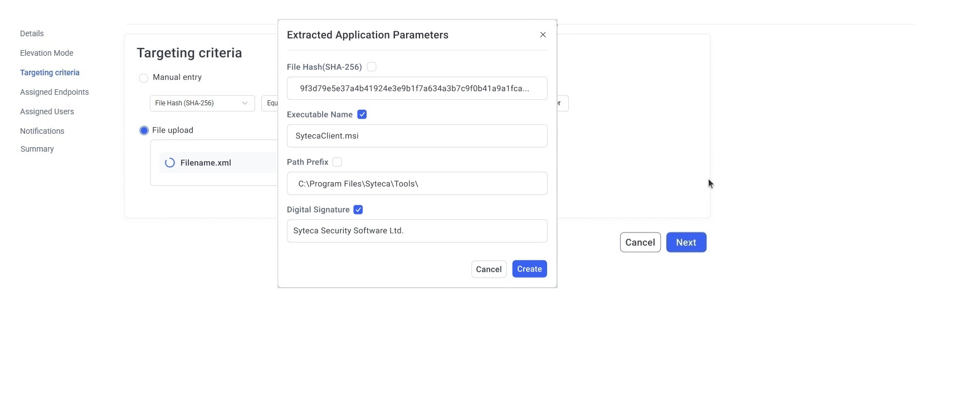Click the Path Prefix label
Image resolution: width=980 pixels, height=393 pixels.
pyautogui.click(x=308, y=162)
